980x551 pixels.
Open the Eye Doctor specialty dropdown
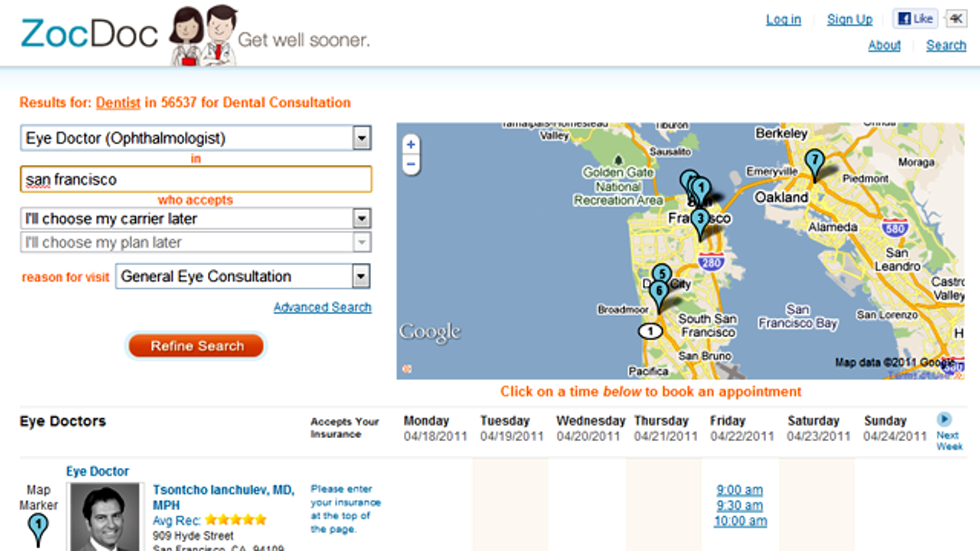click(x=361, y=138)
